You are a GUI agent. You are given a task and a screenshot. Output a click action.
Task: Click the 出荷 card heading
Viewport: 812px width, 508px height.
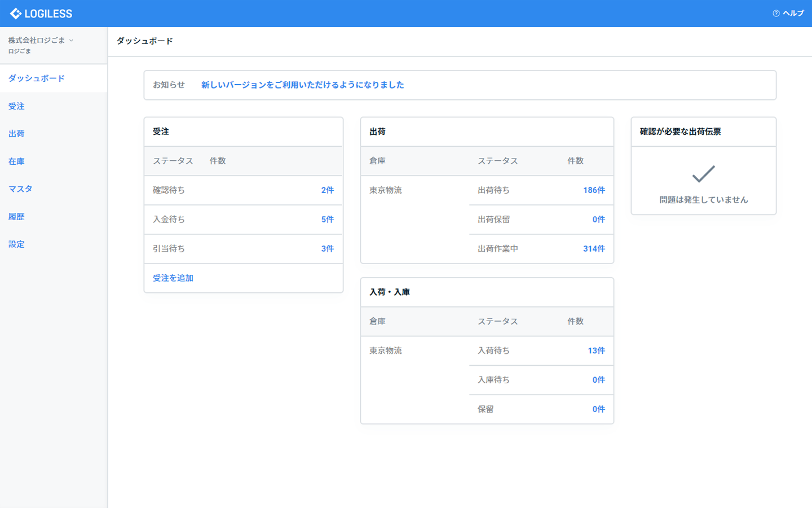pyautogui.click(x=377, y=132)
